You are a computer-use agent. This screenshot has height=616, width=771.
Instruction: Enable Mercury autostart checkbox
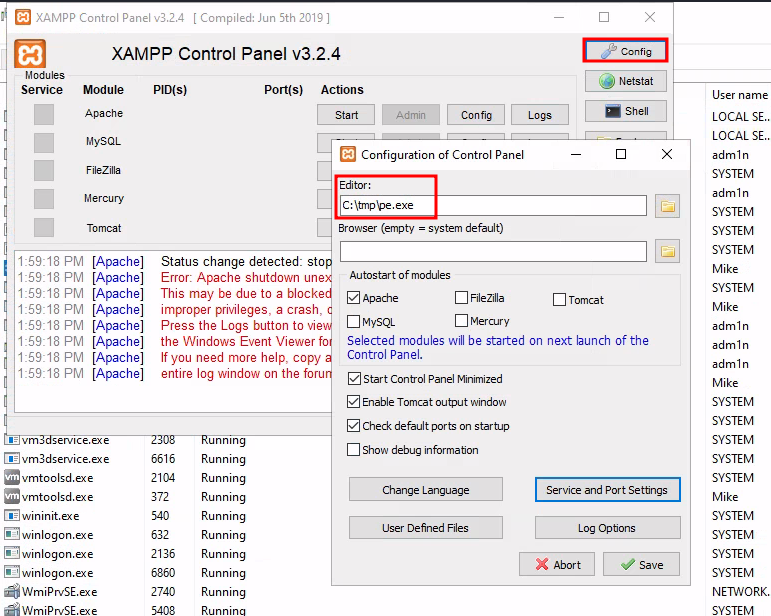pos(461,321)
